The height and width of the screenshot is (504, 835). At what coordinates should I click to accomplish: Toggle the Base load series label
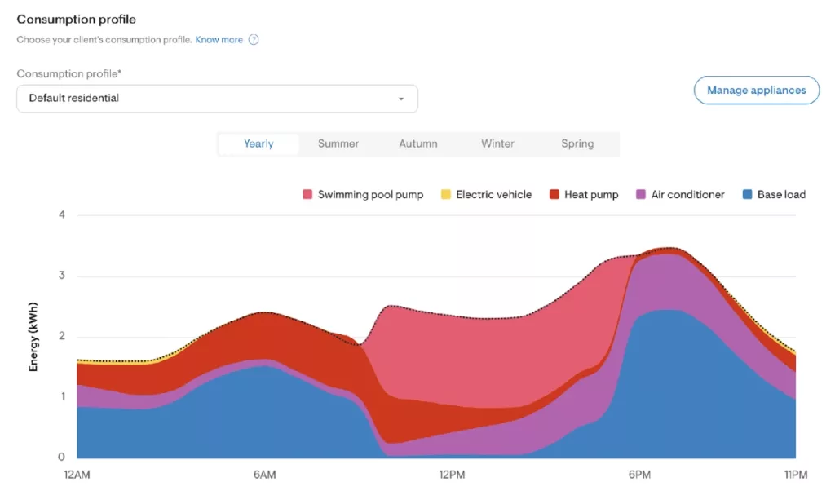781,195
